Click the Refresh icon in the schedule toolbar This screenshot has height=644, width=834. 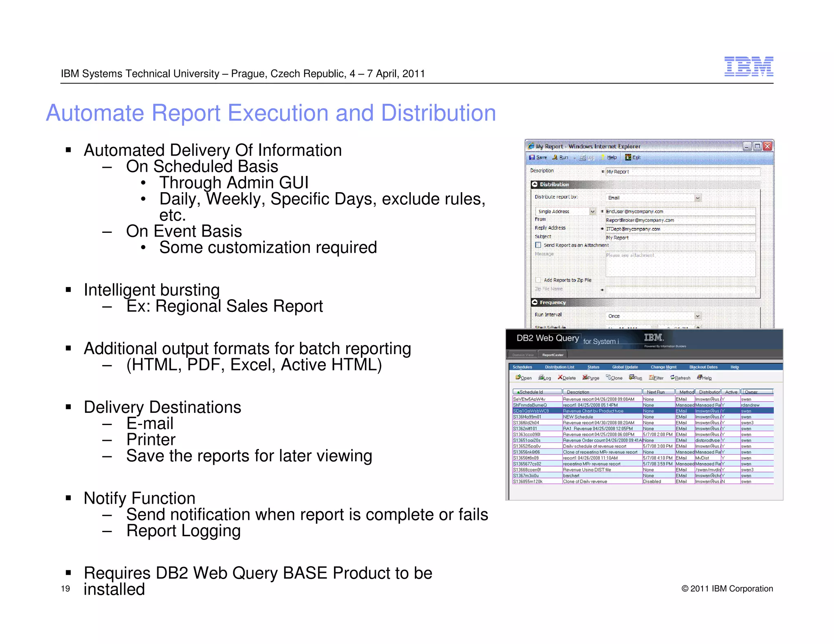[x=673, y=377]
